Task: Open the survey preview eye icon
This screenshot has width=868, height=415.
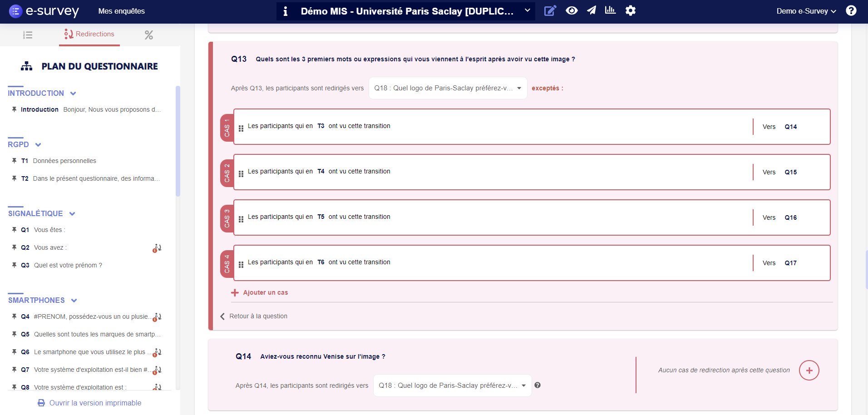Action: click(x=572, y=10)
